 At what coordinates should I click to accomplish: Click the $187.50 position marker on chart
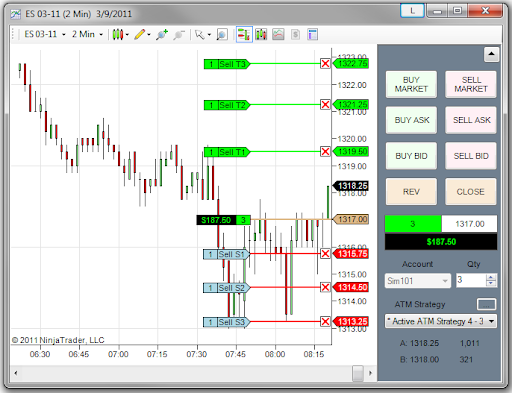pos(223,220)
